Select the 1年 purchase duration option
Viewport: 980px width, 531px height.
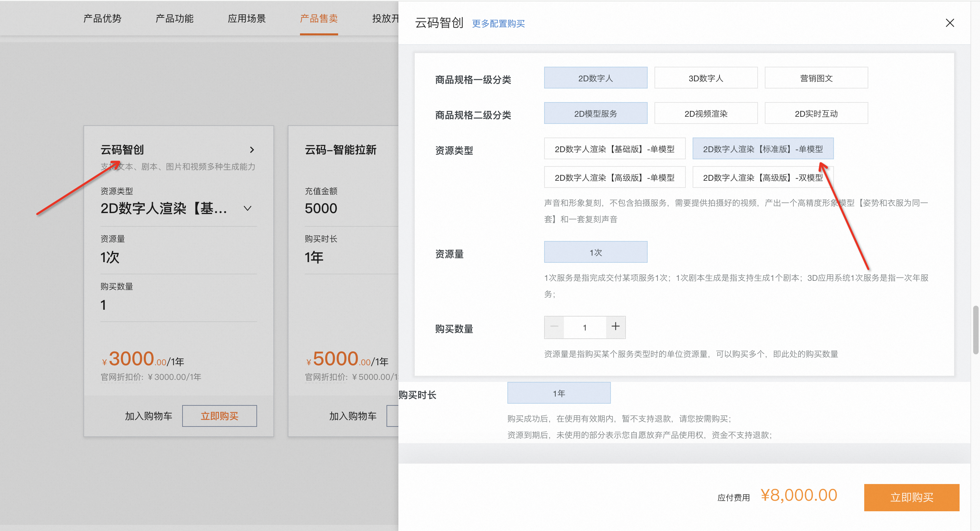(559, 393)
